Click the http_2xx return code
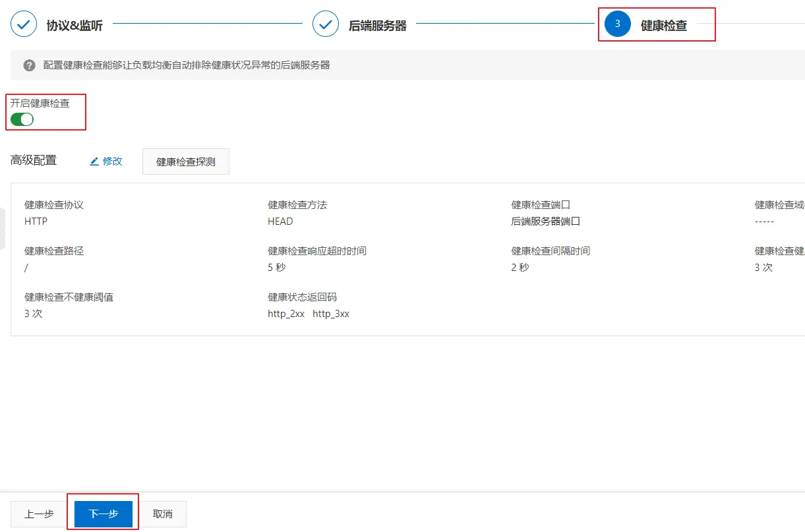This screenshot has height=532, width=805. pyautogui.click(x=286, y=314)
